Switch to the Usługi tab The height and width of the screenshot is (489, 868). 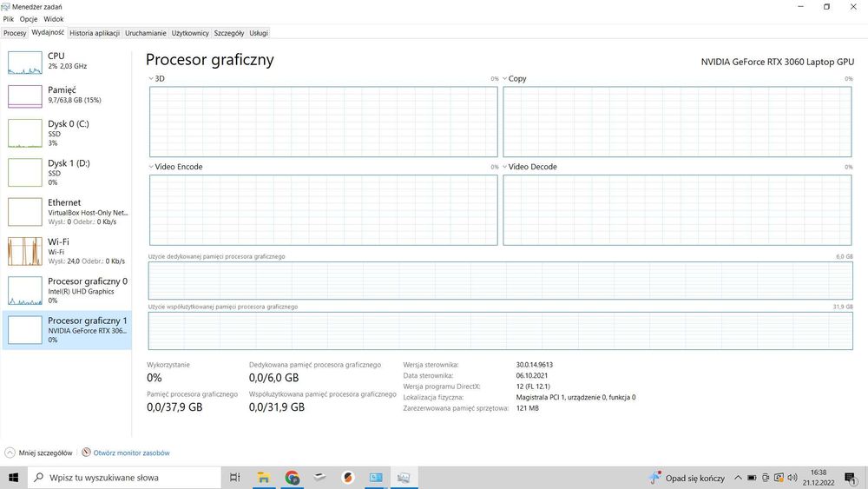pyautogui.click(x=259, y=33)
